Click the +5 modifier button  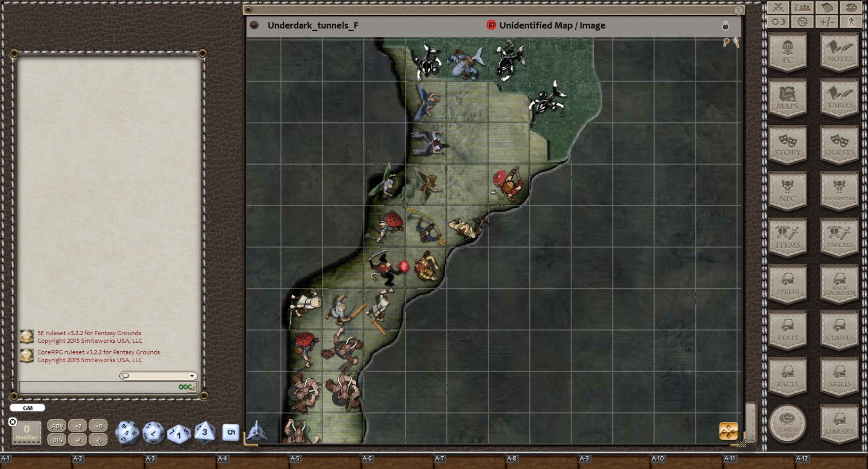(98, 426)
